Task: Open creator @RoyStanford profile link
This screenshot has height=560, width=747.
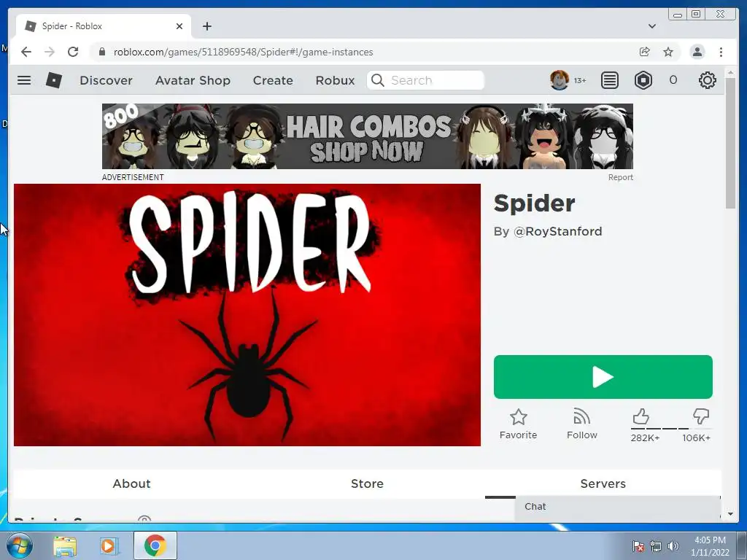Action: pyautogui.click(x=557, y=231)
